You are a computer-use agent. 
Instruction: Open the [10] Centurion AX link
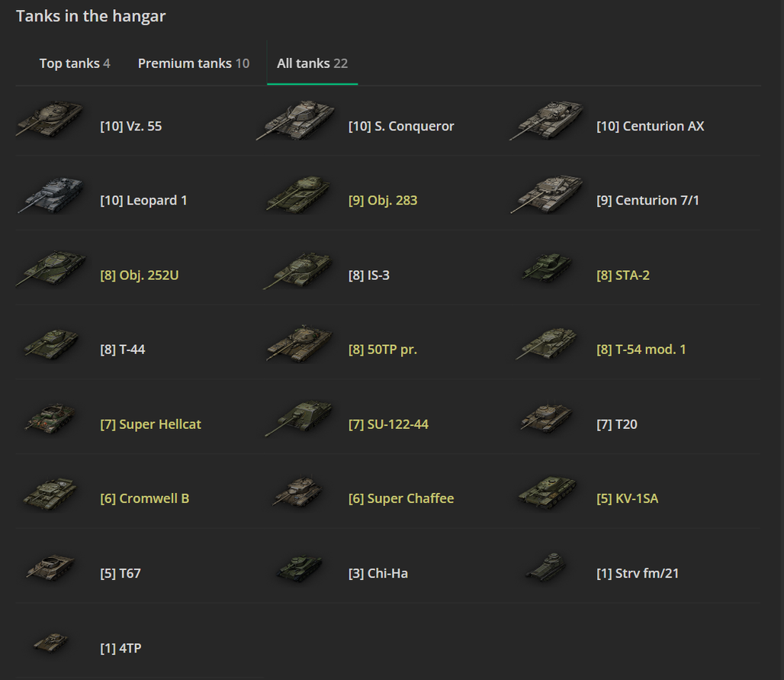pyautogui.click(x=650, y=126)
